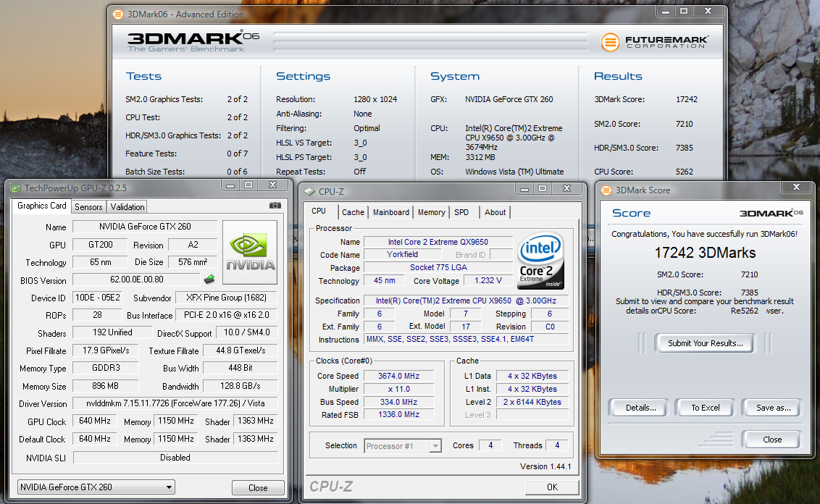This screenshot has width=820, height=504.
Task: Click the Instructions list MMX, SSE, SSE2
Action: (x=466, y=340)
